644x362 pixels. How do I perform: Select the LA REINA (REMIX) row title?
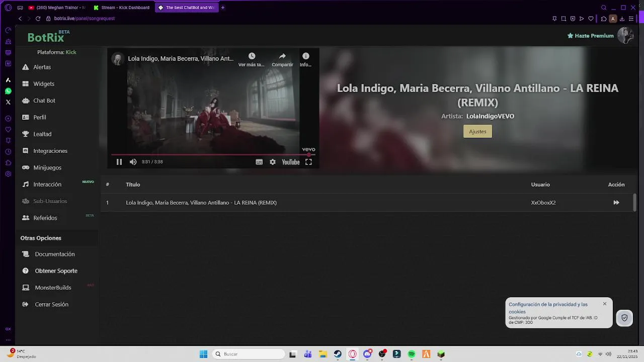201,203
